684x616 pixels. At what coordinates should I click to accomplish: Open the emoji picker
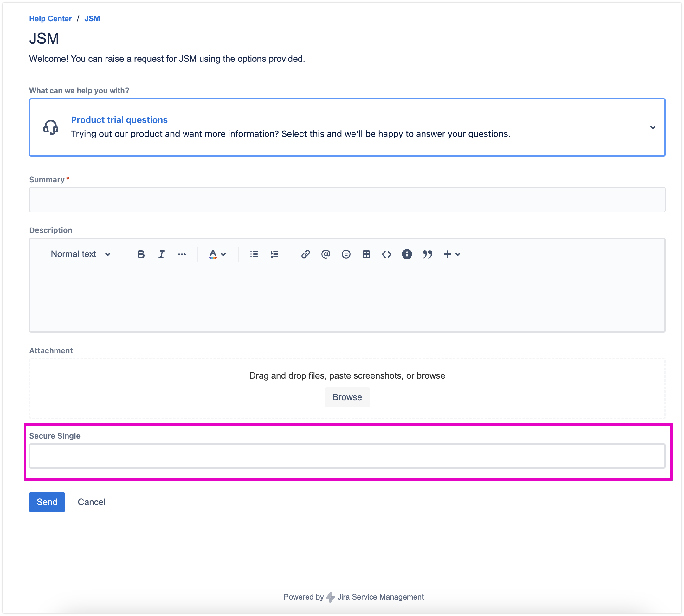pos(346,254)
